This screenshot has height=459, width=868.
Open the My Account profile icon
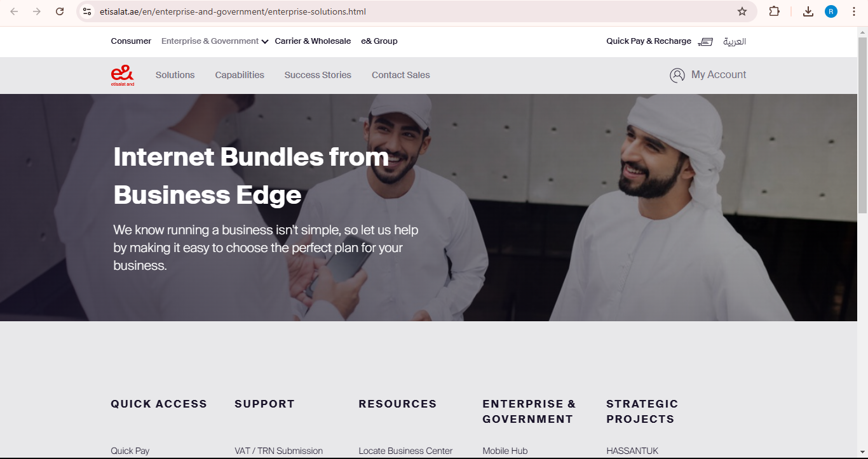click(677, 76)
